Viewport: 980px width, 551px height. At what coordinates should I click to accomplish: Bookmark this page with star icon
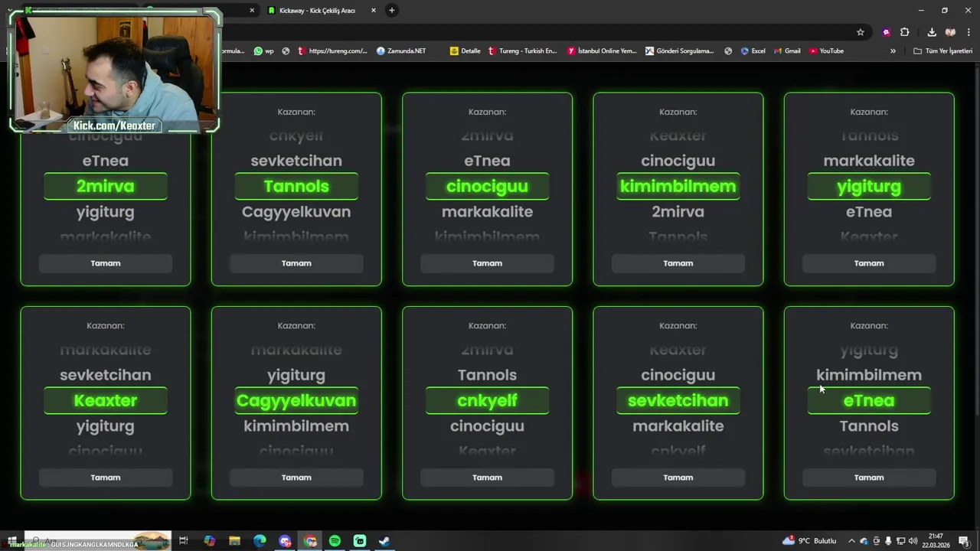pyautogui.click(x=861, y=32)
